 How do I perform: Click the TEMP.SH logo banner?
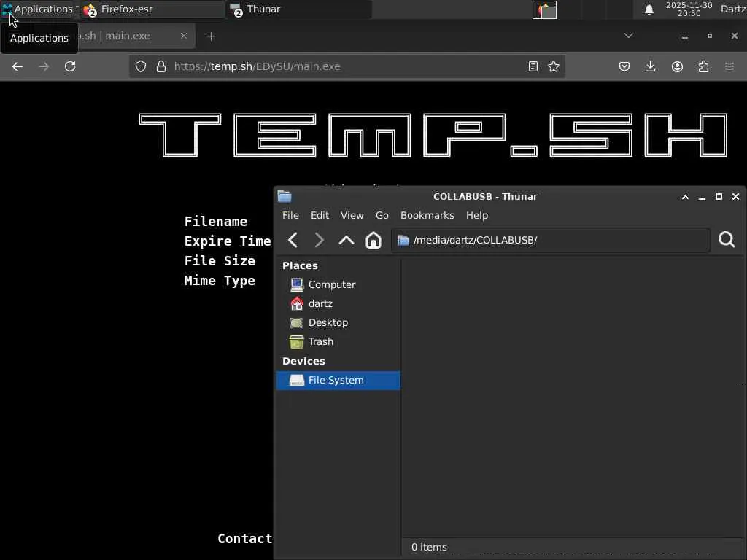tap(433, 135)
